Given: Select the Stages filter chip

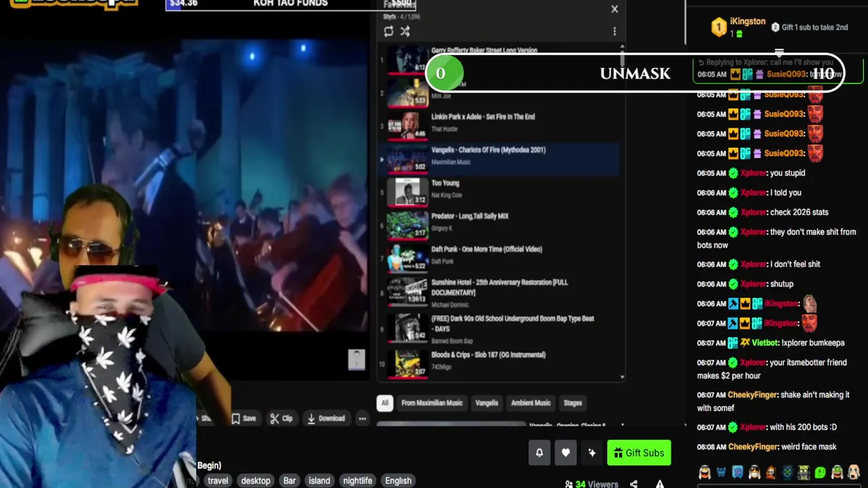Looking at the screenshot, I should point(573,403).
